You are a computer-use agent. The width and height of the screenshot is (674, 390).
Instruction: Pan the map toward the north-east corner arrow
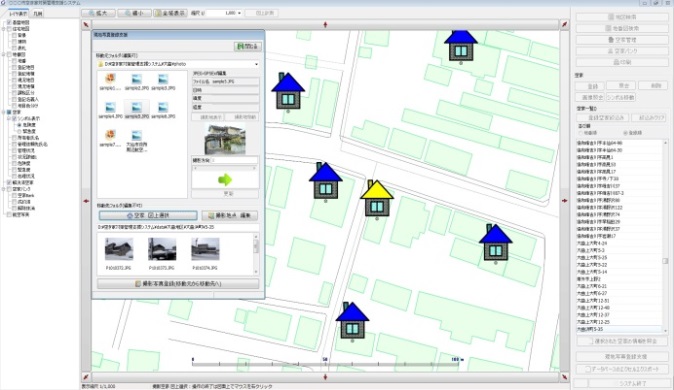click(x=564, y=25)
